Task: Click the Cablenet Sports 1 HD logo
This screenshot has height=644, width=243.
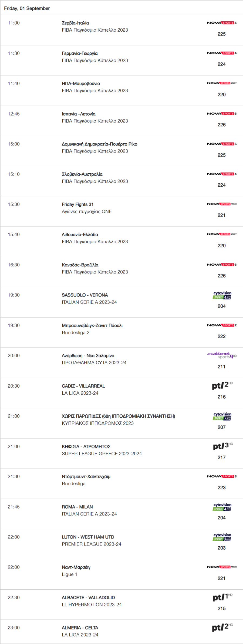Action: pos(222,355)
